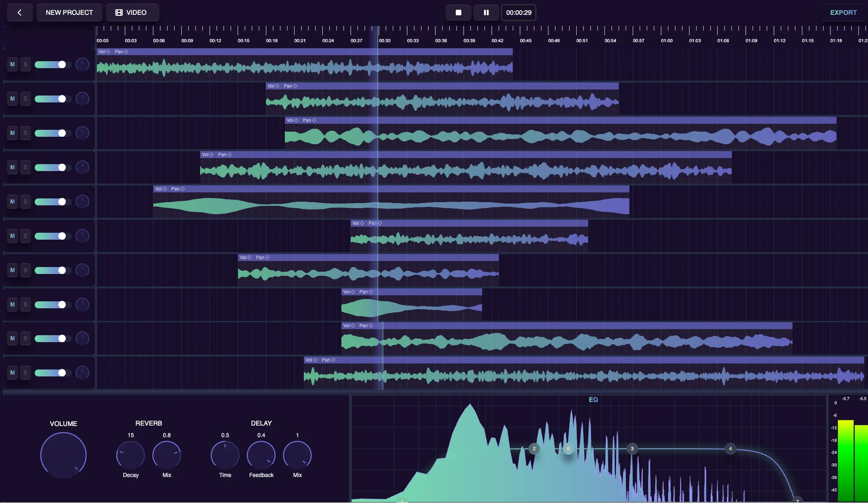Solo the fifth track

25,202
